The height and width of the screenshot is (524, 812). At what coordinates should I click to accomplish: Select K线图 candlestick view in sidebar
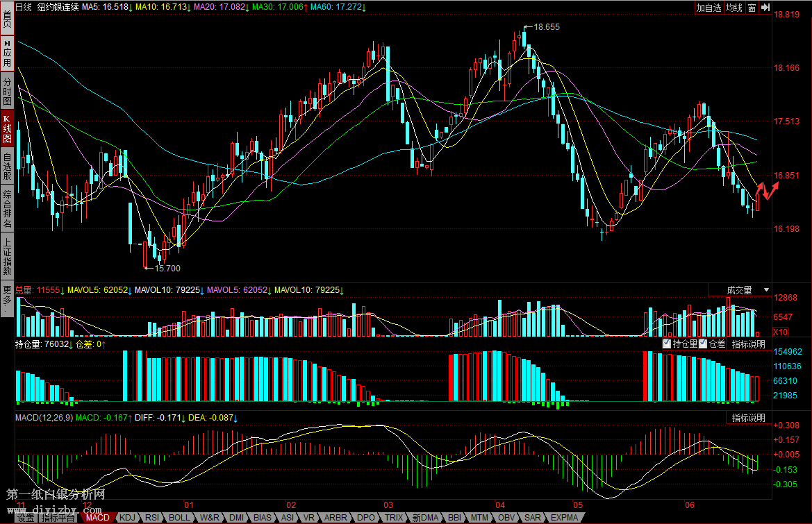tap(7, 128)
